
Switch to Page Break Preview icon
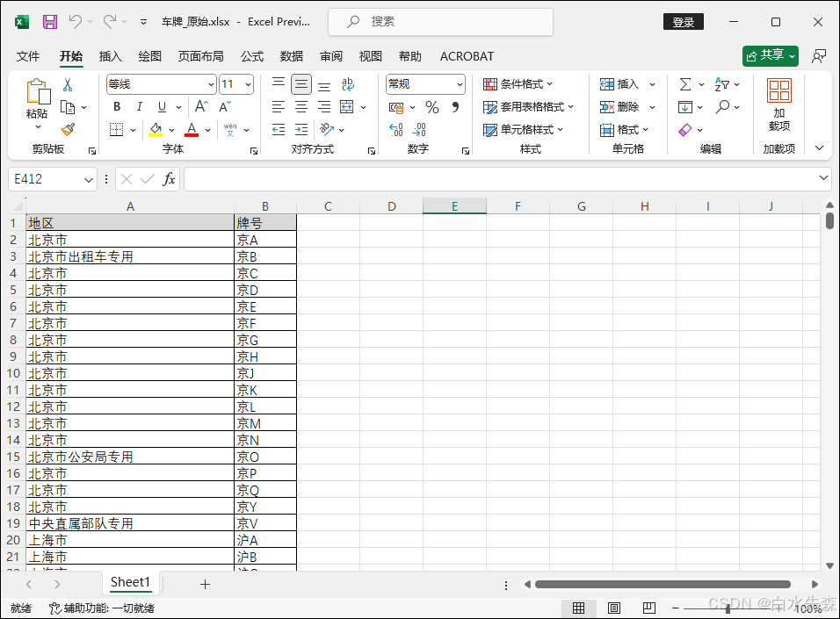(x=648, y=608)
